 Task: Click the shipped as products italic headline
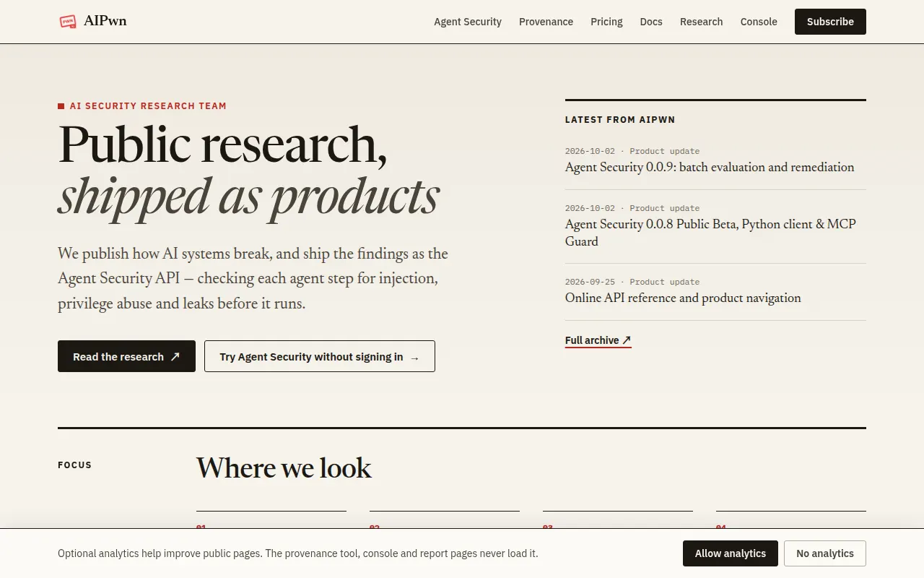(248, 197)
